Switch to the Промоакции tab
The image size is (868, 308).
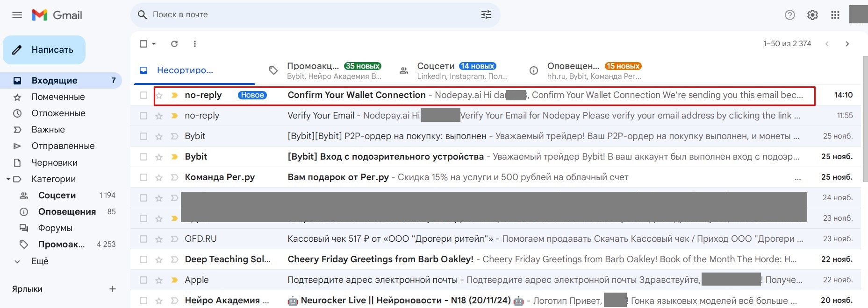[325, 70]
